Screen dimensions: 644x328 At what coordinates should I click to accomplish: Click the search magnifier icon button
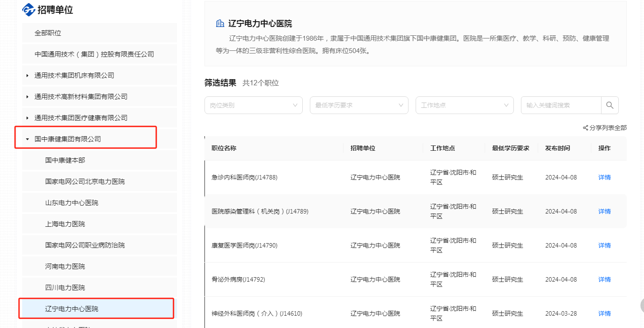click(x=609, y=105)
